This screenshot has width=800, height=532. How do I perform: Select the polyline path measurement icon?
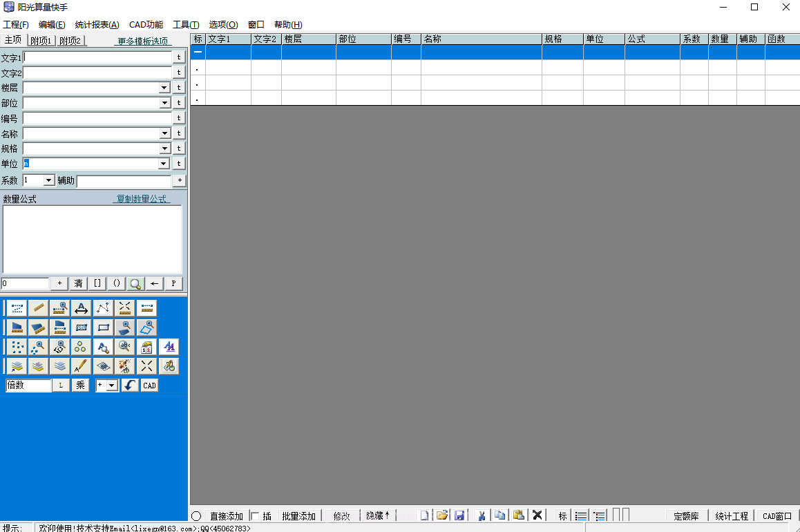(104, 308)
